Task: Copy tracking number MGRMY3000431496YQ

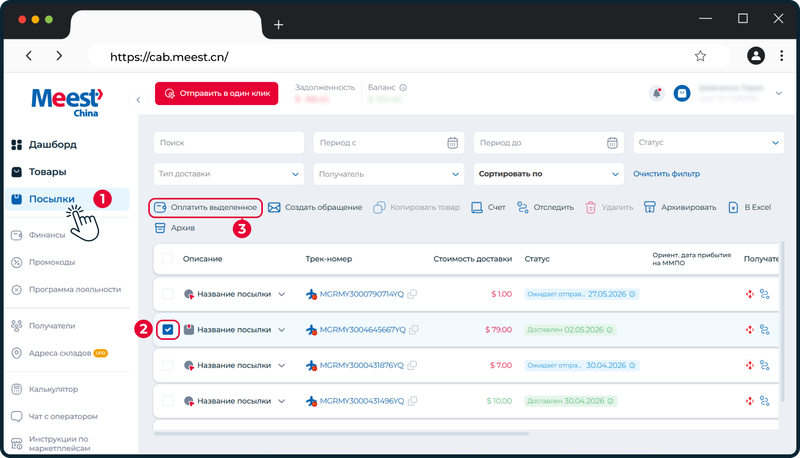Action: coord(412,401)
